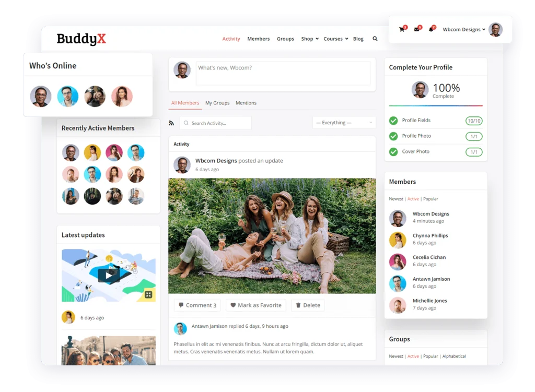Open Chynna Phillips profile name link
The height and width of the screenshot is (392, 535).
coord(430,235)
